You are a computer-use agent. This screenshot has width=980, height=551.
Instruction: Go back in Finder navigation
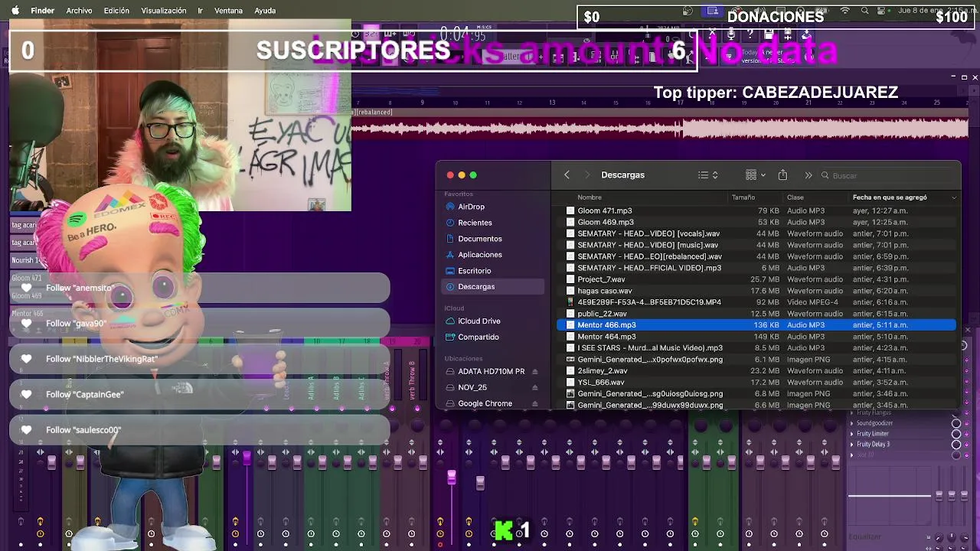point(567,175)
